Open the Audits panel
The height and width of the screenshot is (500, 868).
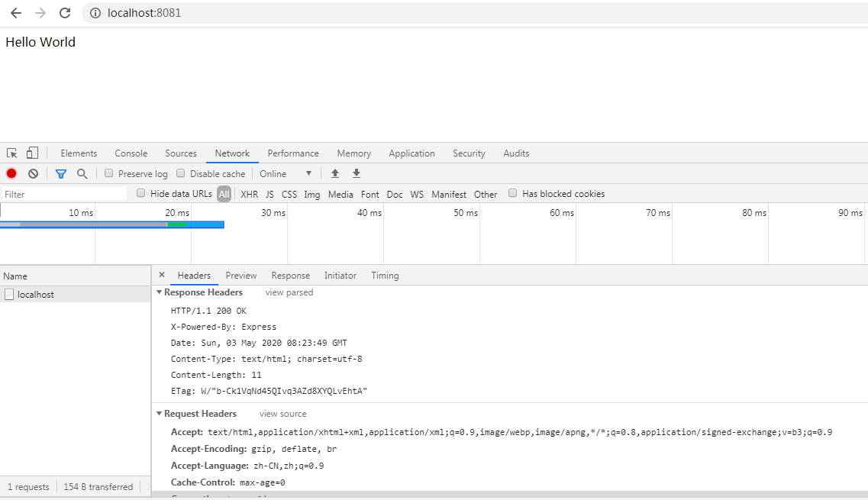click(517, 153)
